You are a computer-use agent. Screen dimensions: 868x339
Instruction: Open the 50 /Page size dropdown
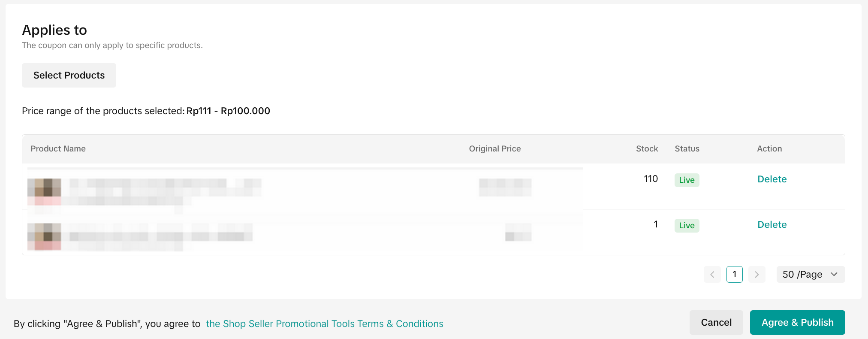810,275
